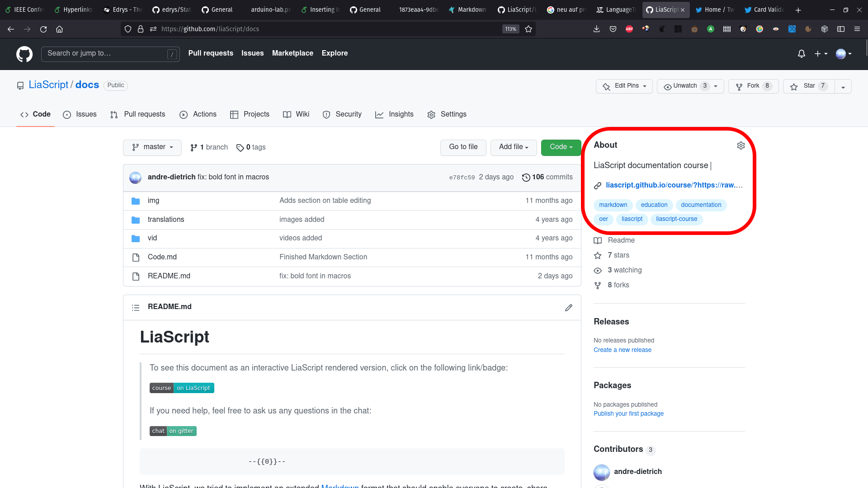Click the Pull requests icon

pyautogui.click(x=114, y=114)
